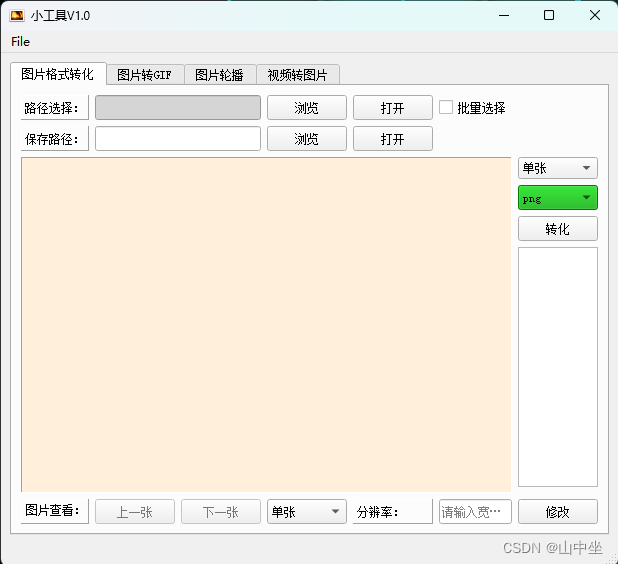Open the 图片轮播 tab
This screenshot has height=564, width=618.
[220, 74]
